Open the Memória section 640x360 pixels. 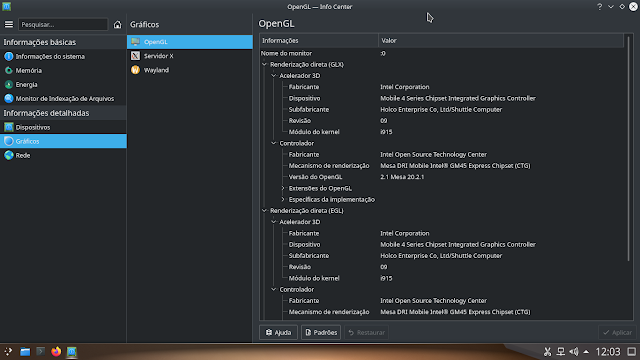[x=63, y=70]
